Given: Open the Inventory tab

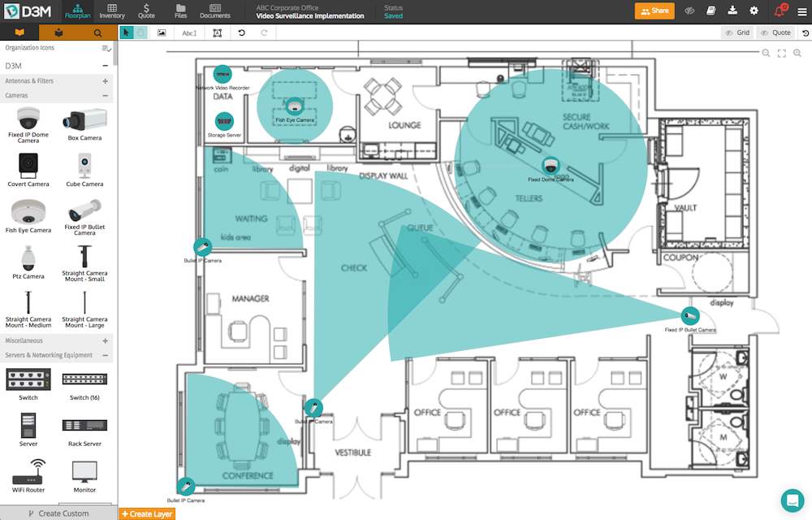Looking at the screenshot, I should click(x=112, y=11).
